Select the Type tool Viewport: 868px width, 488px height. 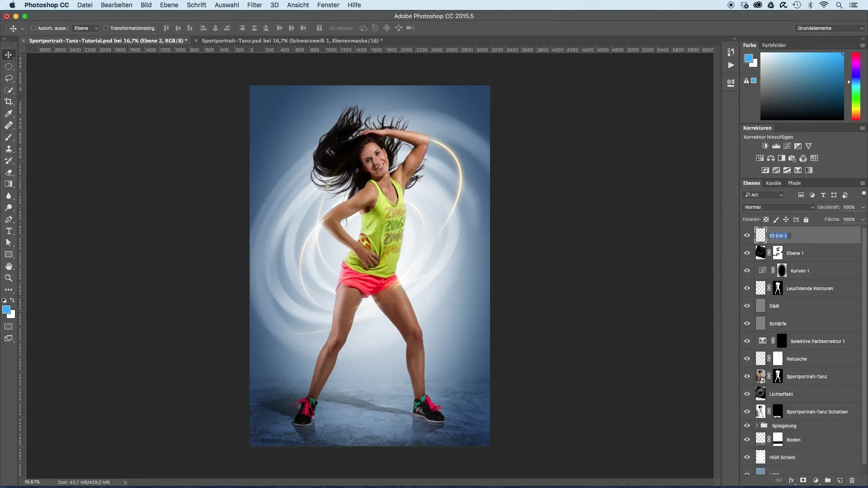(9, 231)
